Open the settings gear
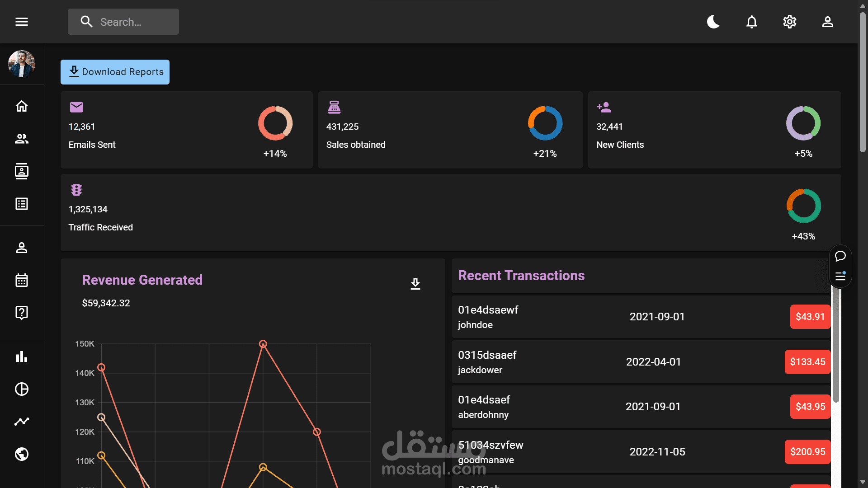 point(789,22)
